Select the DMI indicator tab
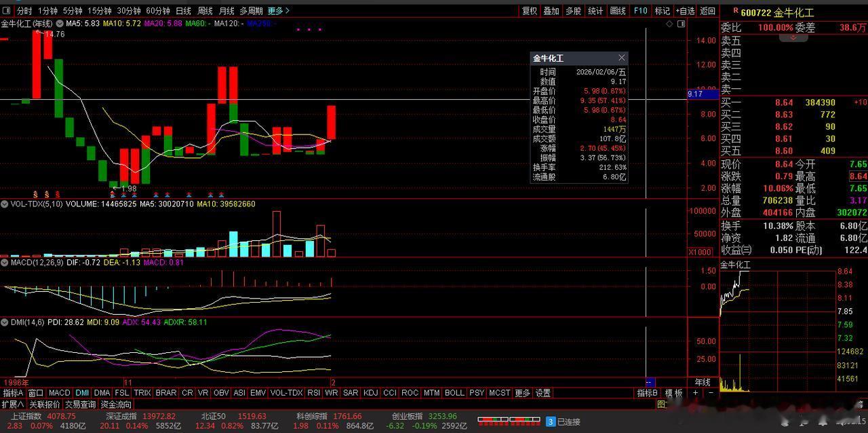This screenshot has height=433, width=868. pyautogui.click(x=82, y=393)
